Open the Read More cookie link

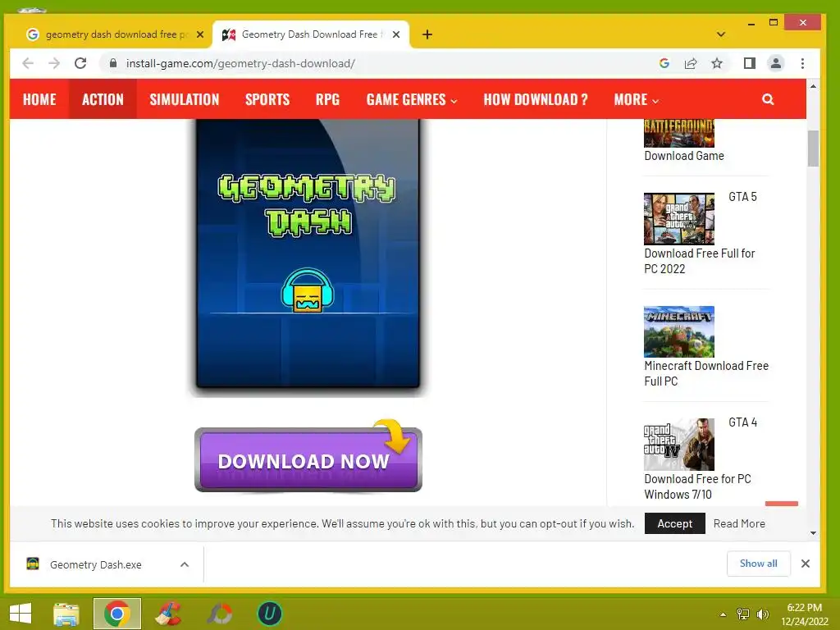739,523
